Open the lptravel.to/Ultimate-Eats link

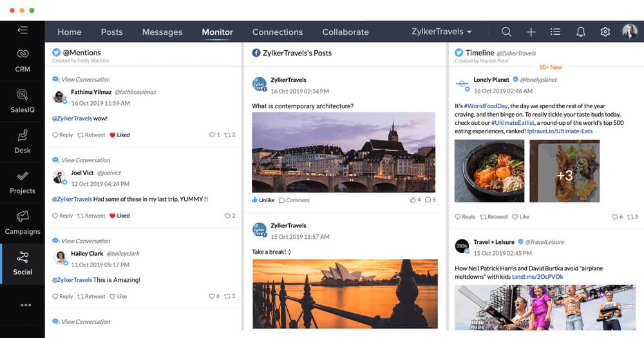[560, 131]
